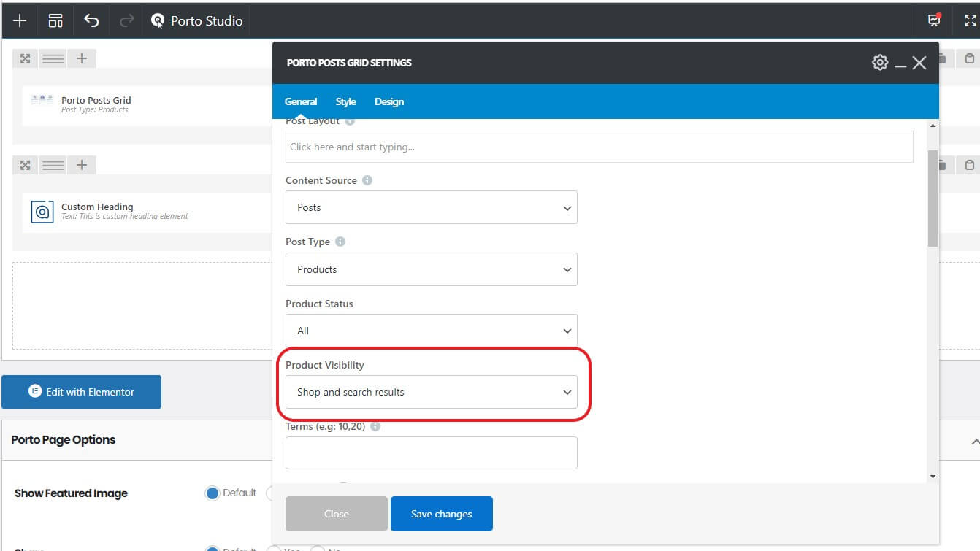The width and height of the screenshot is (980, 551).
Task: Open the Templates icon in the top toolbar
Action: (55, 20)
